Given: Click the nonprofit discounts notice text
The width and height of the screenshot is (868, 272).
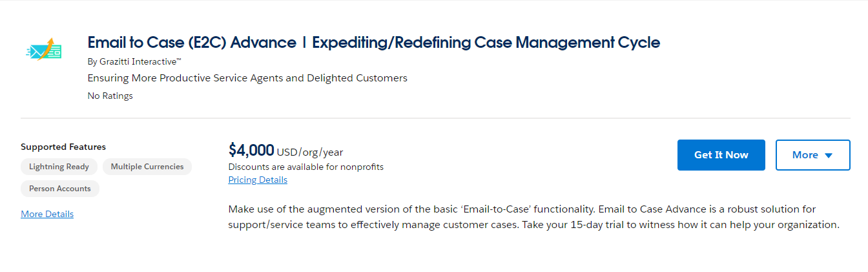Looking at the screenshot, I should [306, 167].
